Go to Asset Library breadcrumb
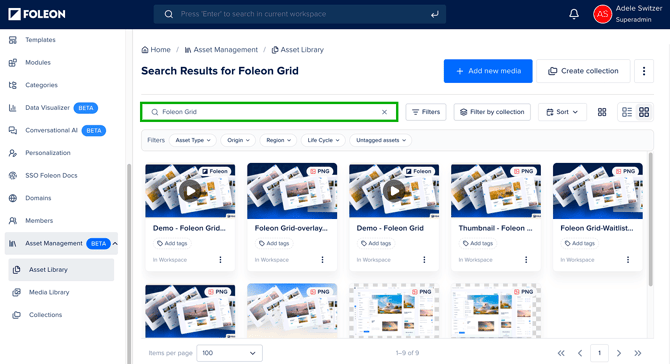This screenshot has width=670, height=364. click(x=297, y=50)
